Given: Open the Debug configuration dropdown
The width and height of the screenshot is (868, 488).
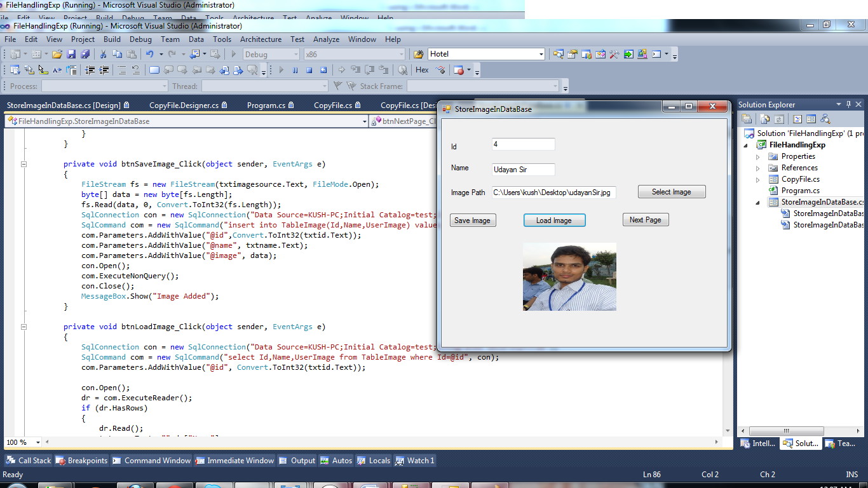Looking at the screenshot, I should pos(271,54).
